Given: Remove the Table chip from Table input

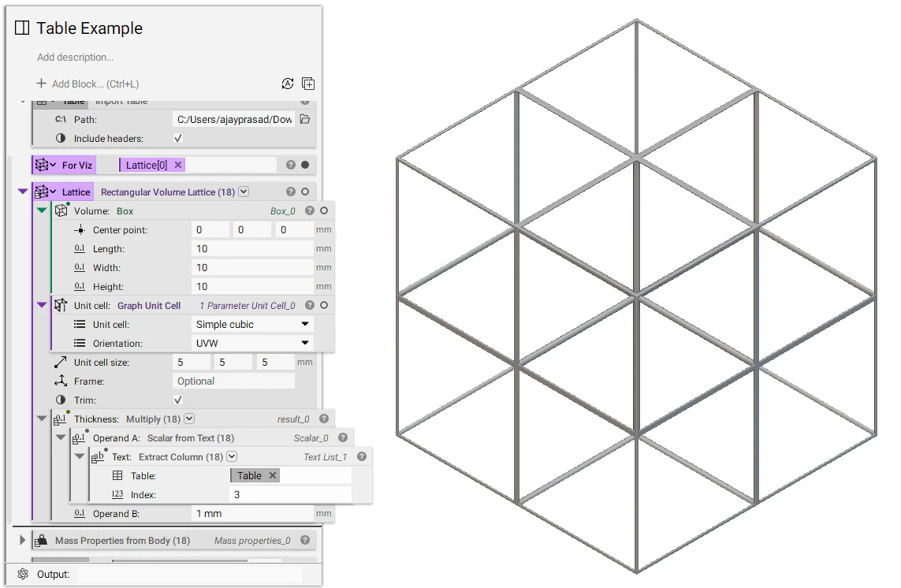Looking at the screenshot, I should pyautogui.click(x=273, y=475).
